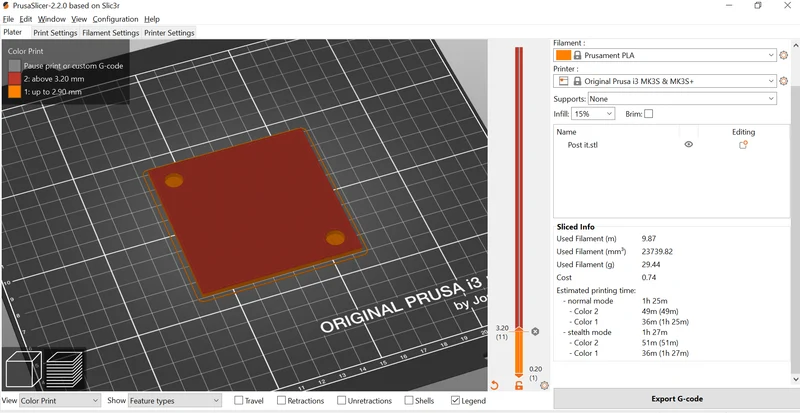Enable the Shells checkbox
The height and width of the screenshot is (413, 800).
pos(409,401)
